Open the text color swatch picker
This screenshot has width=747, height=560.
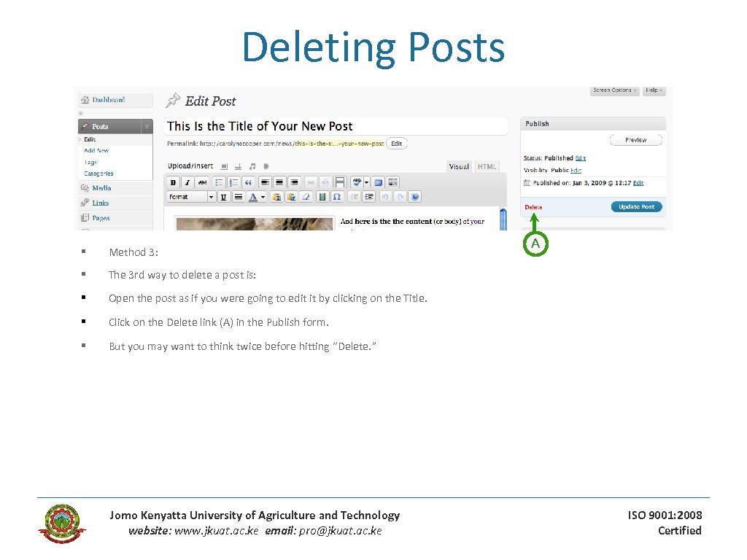(253, 196)
